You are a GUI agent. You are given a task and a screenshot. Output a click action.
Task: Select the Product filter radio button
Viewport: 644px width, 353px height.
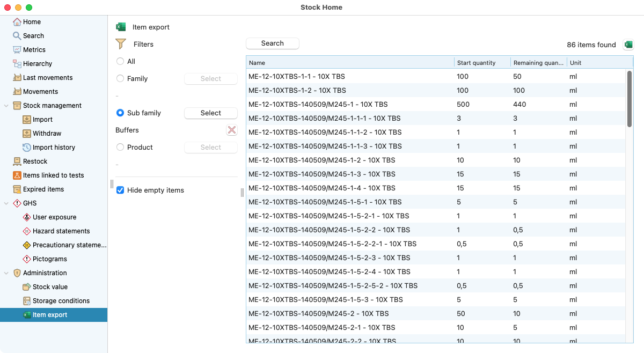[x=120, y=148]
